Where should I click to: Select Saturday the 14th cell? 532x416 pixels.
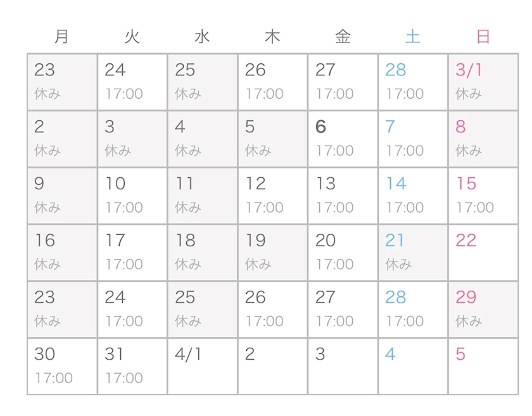[x=413, y=196]
